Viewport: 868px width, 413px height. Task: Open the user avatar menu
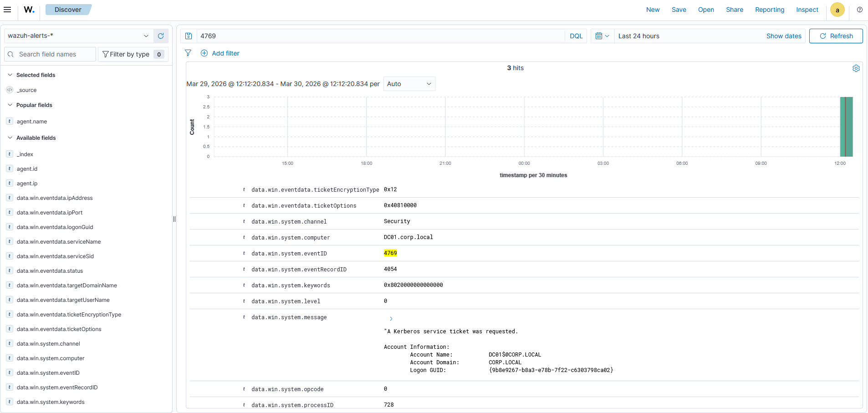pyautogui.click(x=837, y=10)
